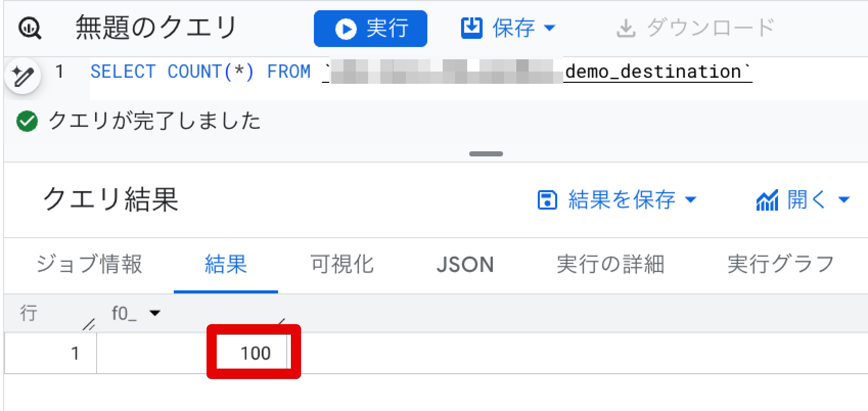Open the 実行グラフ tab
This screenshot has width=868, height=411.
(781, 265)
